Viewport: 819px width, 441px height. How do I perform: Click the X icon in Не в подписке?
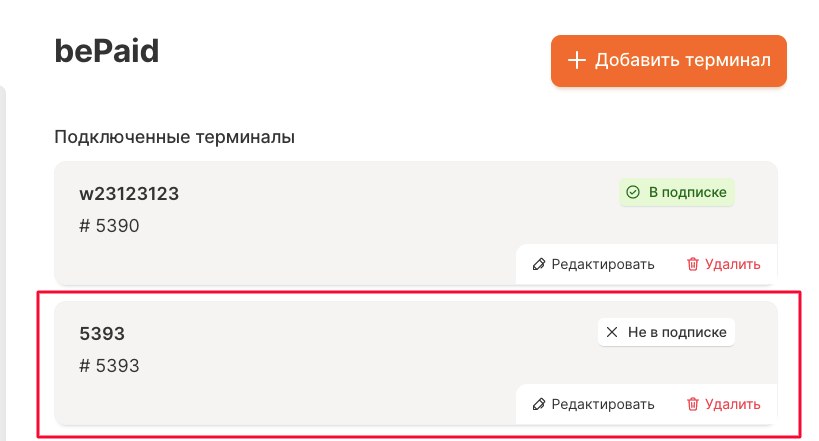612,332
